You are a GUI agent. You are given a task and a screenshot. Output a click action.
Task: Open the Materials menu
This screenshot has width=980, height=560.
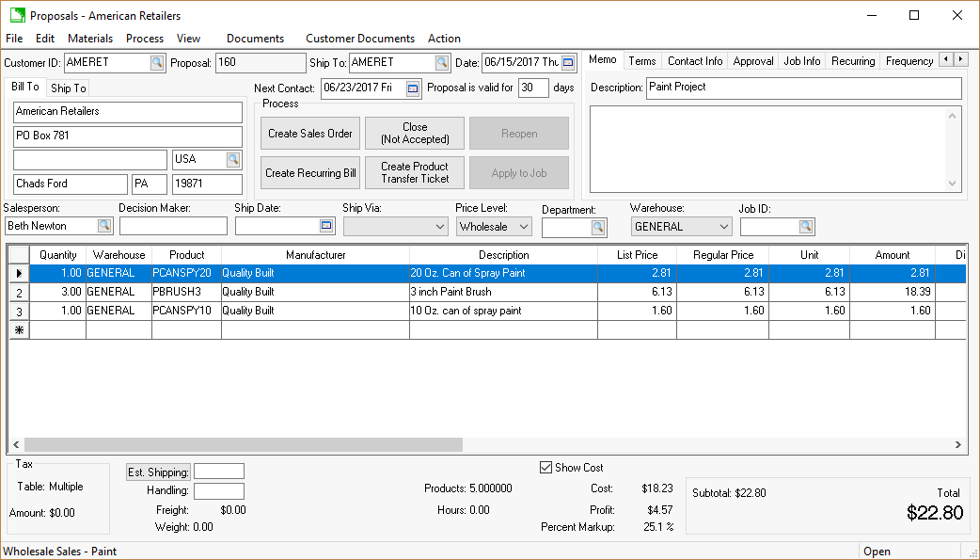click(90, 39)
